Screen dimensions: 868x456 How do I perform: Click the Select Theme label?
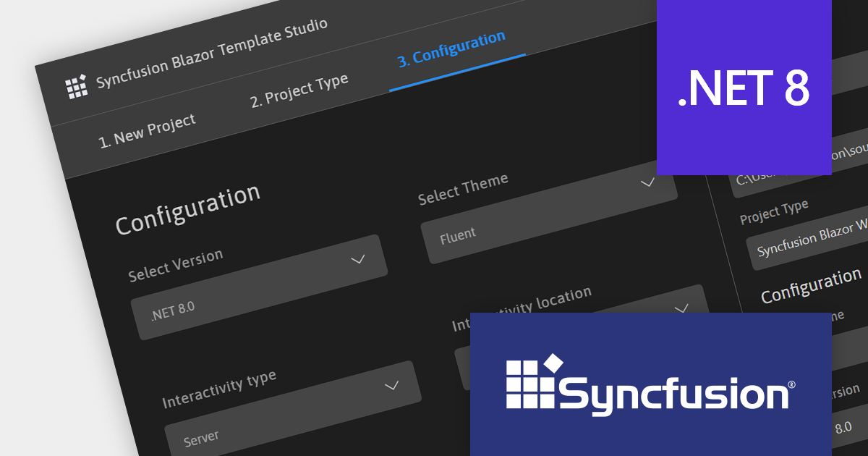pyautogui.click(x=463, y=188)
